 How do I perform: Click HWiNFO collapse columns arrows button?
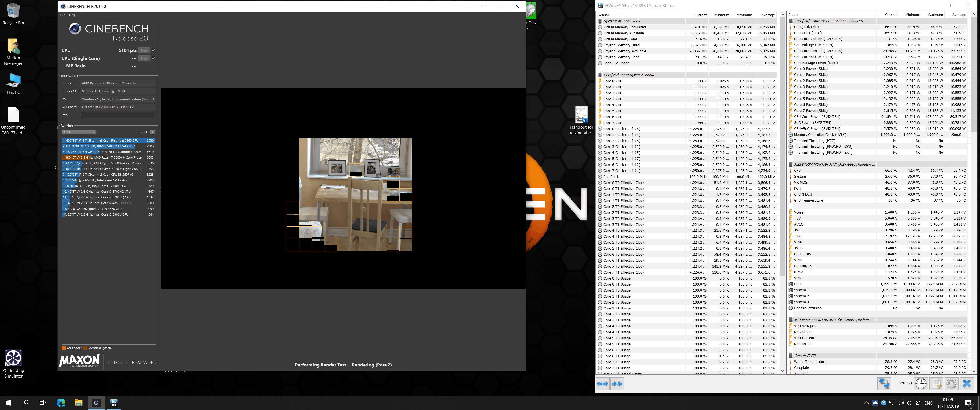(x=617, y=384)
